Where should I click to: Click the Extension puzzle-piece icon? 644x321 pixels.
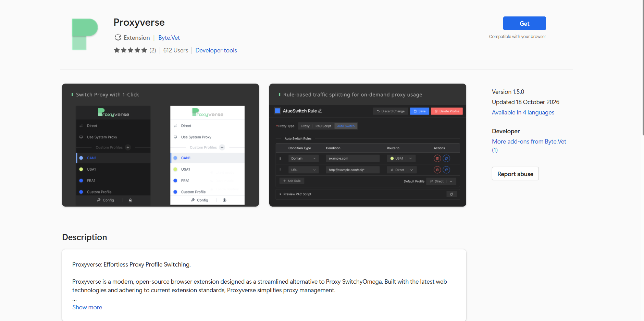click(x=118, y=37)
